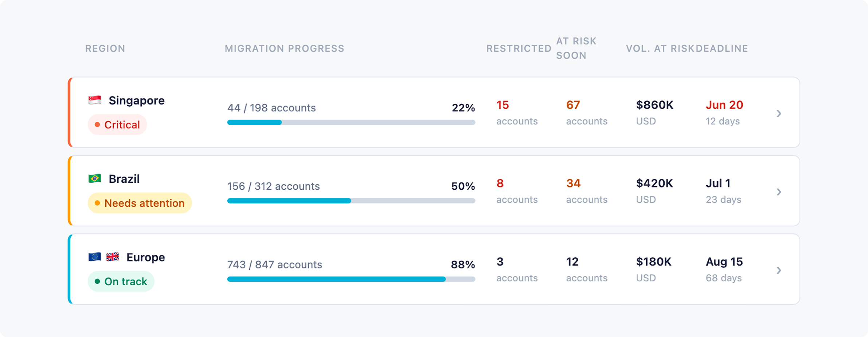The height and width of the screenshot is (337, 868).
Task: Click the Europe 88% progress bar
Action: [x=351, y=279]
